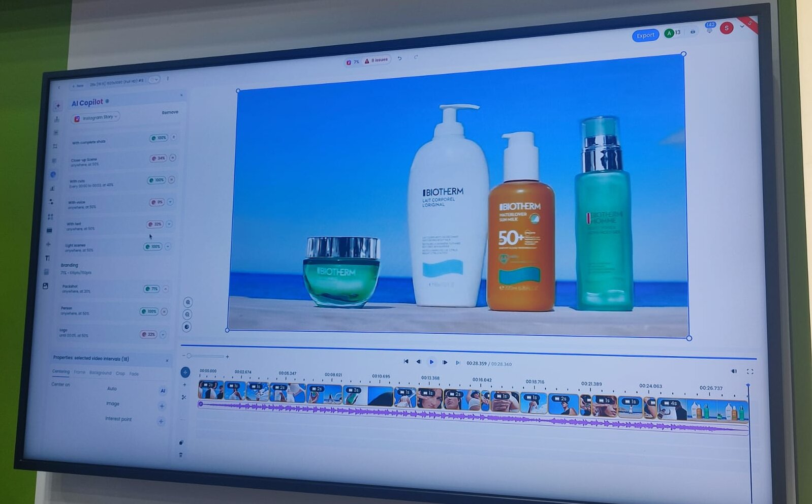Image resolution: width=812 pixels, height=504 pixels.
Task: Click the AI button for Auto centering
Action: point(163,391)
